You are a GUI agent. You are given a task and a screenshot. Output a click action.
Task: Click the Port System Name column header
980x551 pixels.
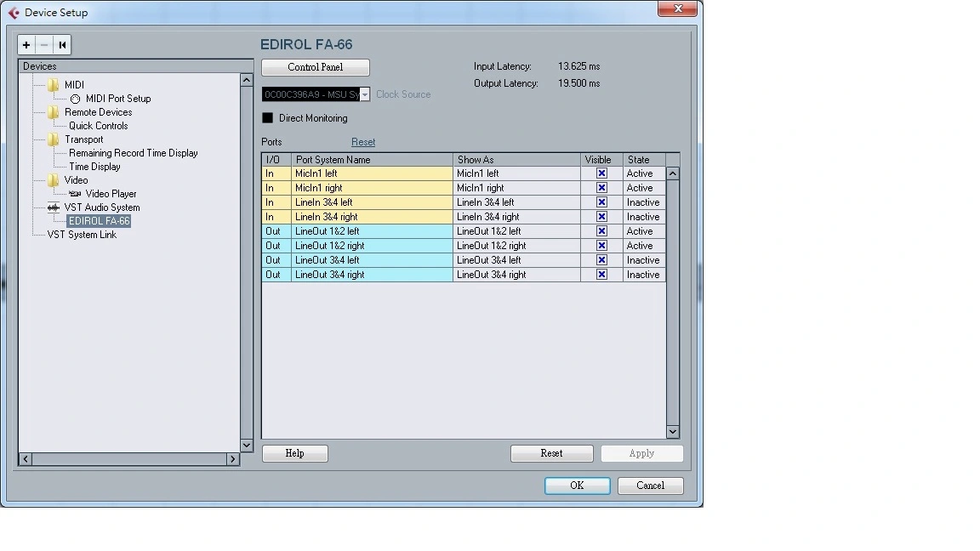[x=372, y=160]
